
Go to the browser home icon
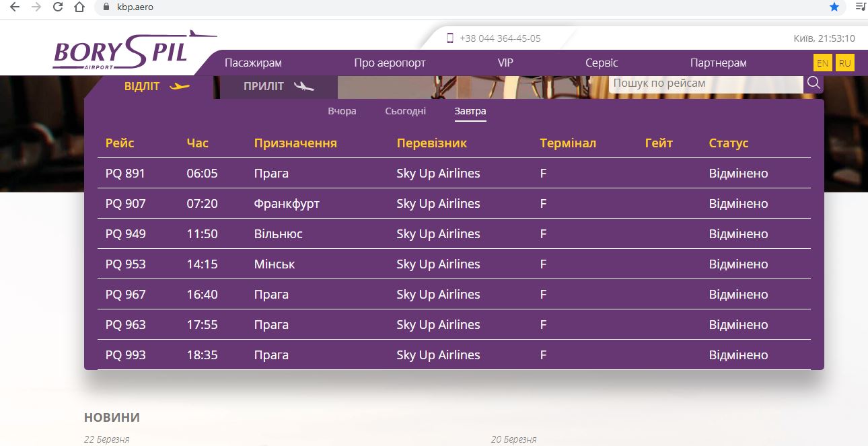[79, 7]
